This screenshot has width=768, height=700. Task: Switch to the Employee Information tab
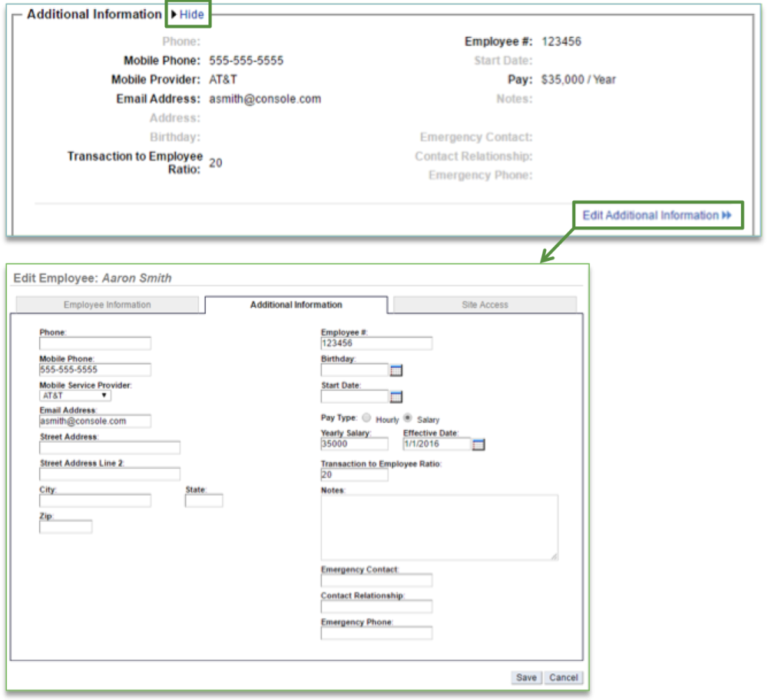coord(108,305)
